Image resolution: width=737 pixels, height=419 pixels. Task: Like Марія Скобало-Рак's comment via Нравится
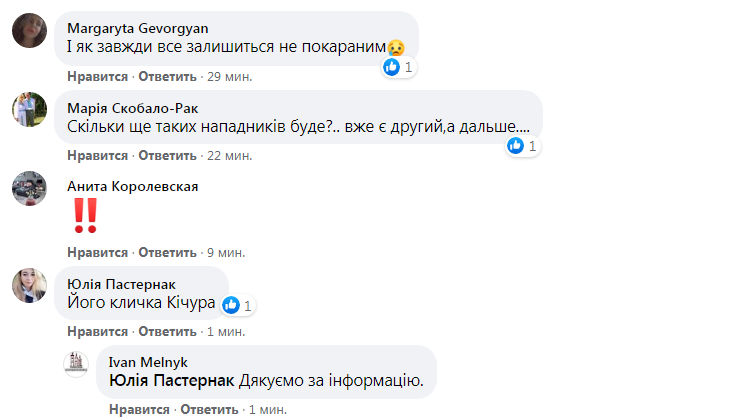coord(97,155)
